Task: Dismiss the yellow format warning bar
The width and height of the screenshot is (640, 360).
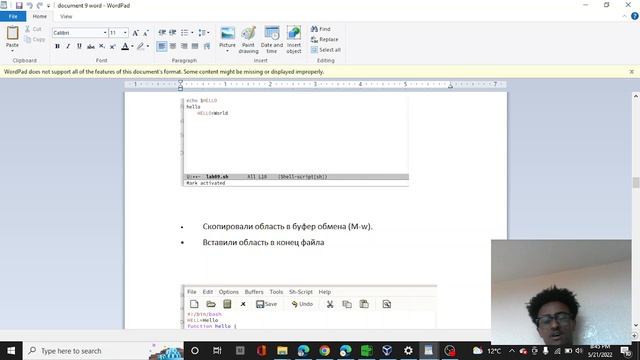Action: (x=631, y=71)
